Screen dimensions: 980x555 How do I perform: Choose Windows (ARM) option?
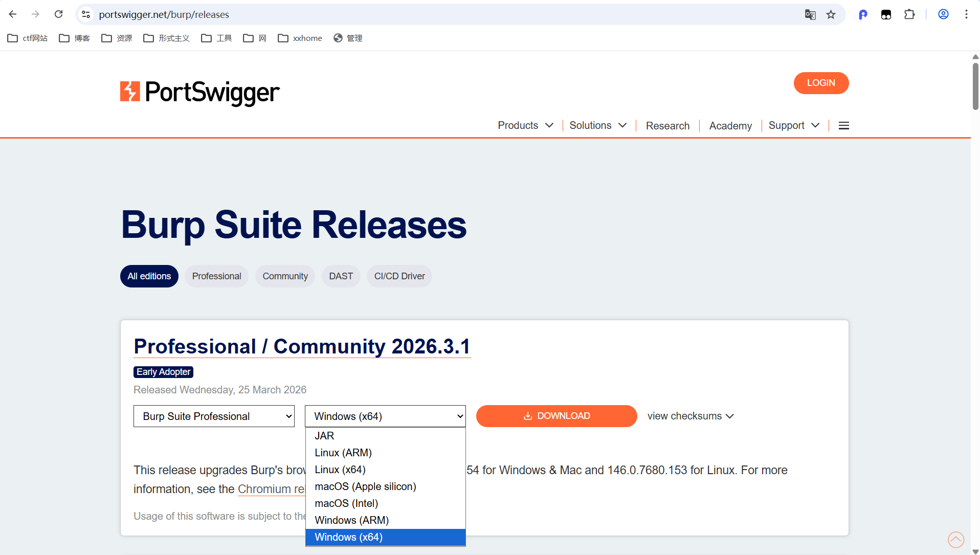(386, 520)
